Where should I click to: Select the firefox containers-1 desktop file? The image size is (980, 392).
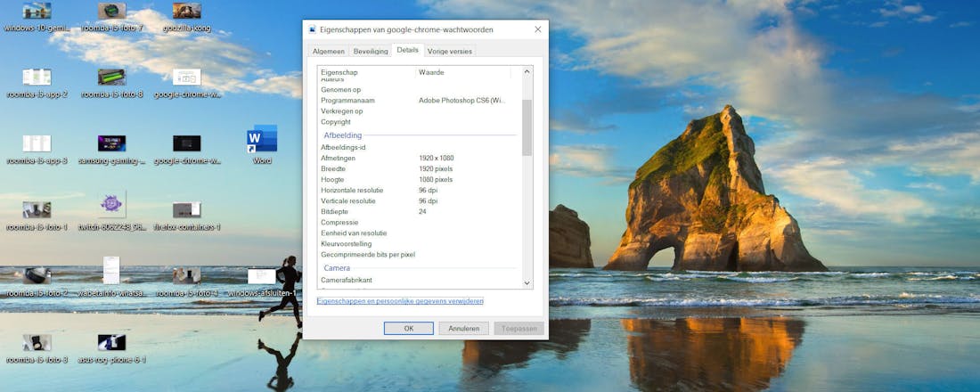click(x=187, y=216)
